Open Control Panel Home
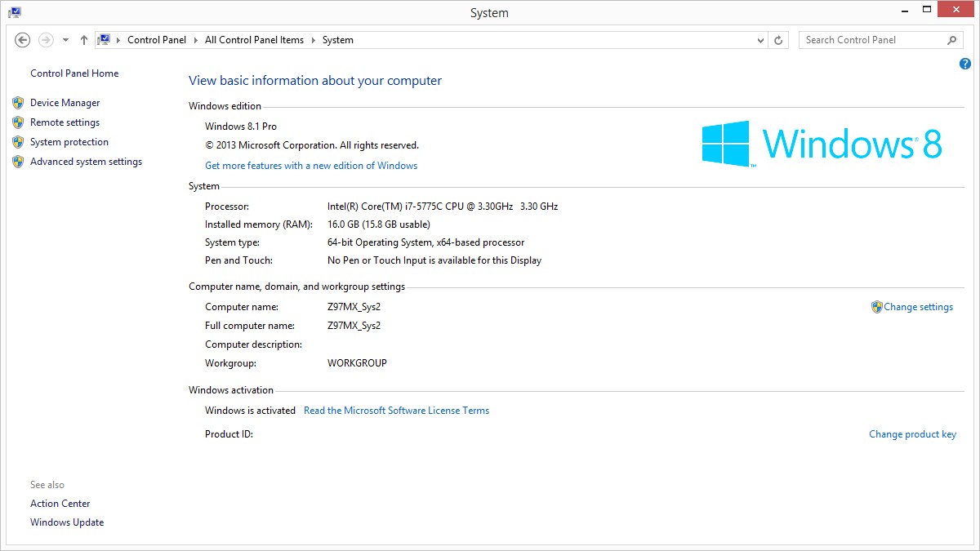 (x=74, y=73)
